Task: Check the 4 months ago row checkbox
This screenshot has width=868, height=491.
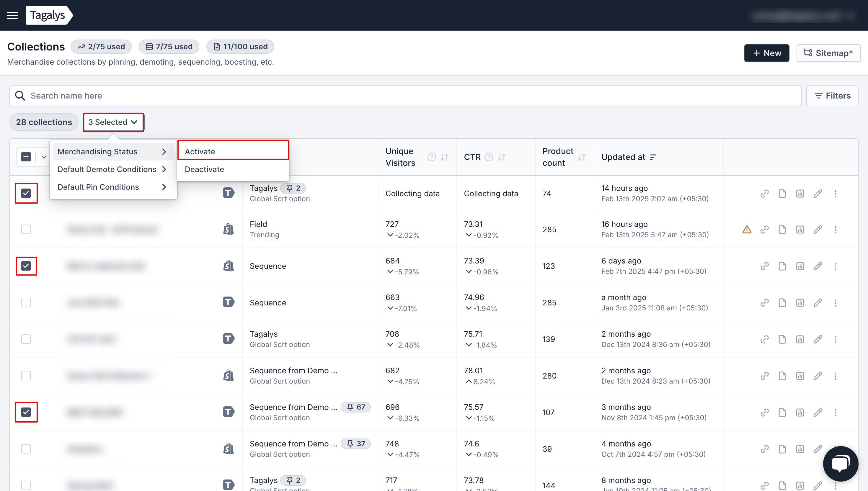Action: [26, 449]
